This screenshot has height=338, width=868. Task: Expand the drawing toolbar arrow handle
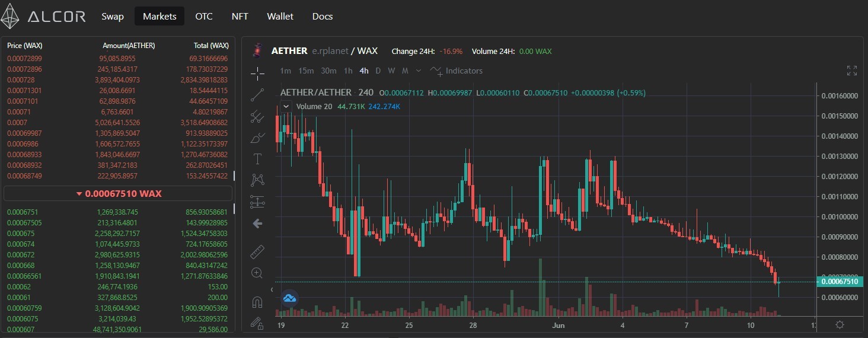point(272,289)
